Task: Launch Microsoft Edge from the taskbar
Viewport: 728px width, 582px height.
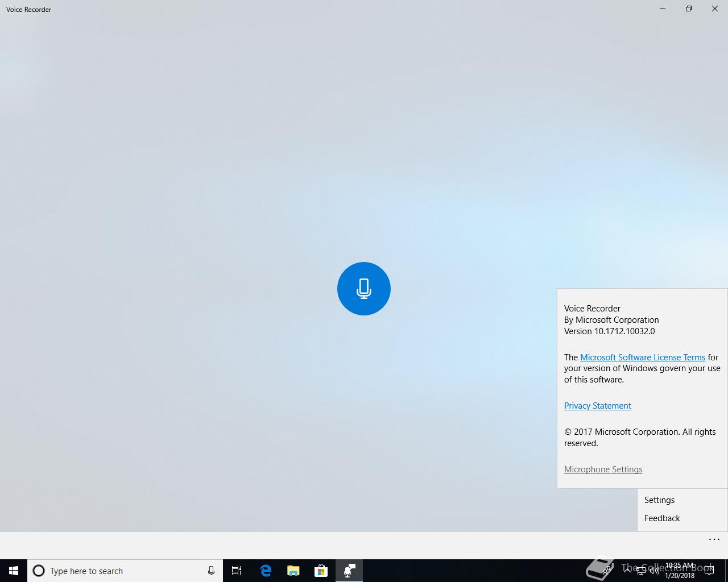Action: (x=266, y=571)
